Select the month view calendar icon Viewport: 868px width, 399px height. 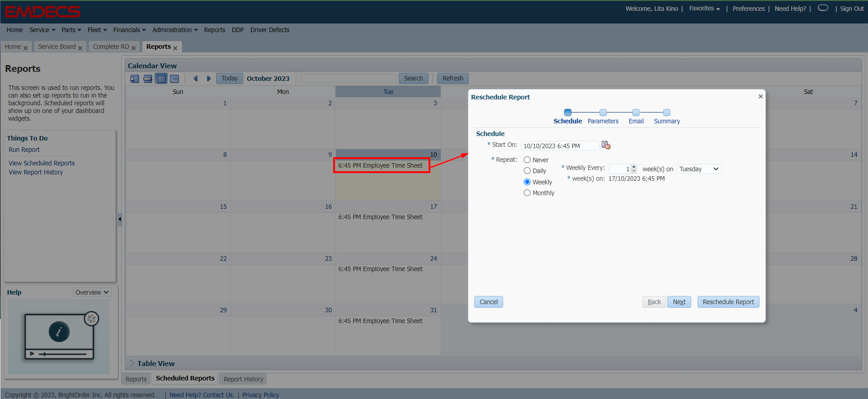(x=161, y=79)
